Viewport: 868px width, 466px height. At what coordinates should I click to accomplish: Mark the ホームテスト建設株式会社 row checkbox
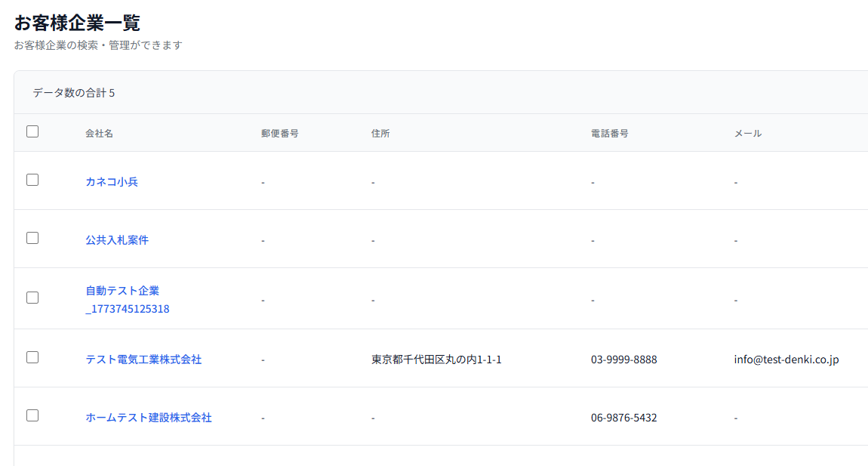pos(32,415)
